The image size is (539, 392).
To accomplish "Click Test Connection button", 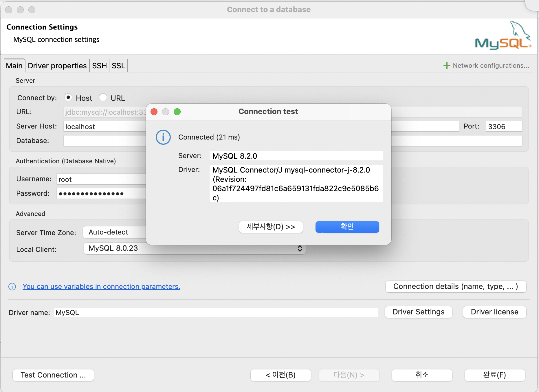I will click(53, 375).
